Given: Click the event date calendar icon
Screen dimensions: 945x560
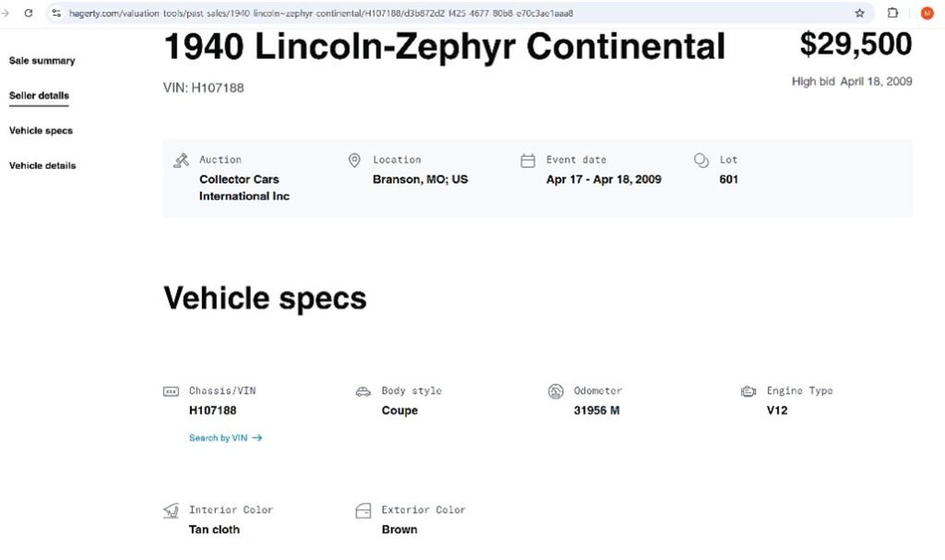Looking at the screenshot, I should [528, 161].
